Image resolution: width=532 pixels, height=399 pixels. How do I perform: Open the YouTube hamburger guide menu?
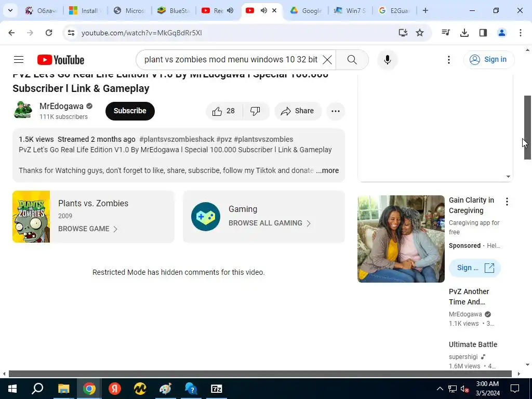click(x=19, y=60)
